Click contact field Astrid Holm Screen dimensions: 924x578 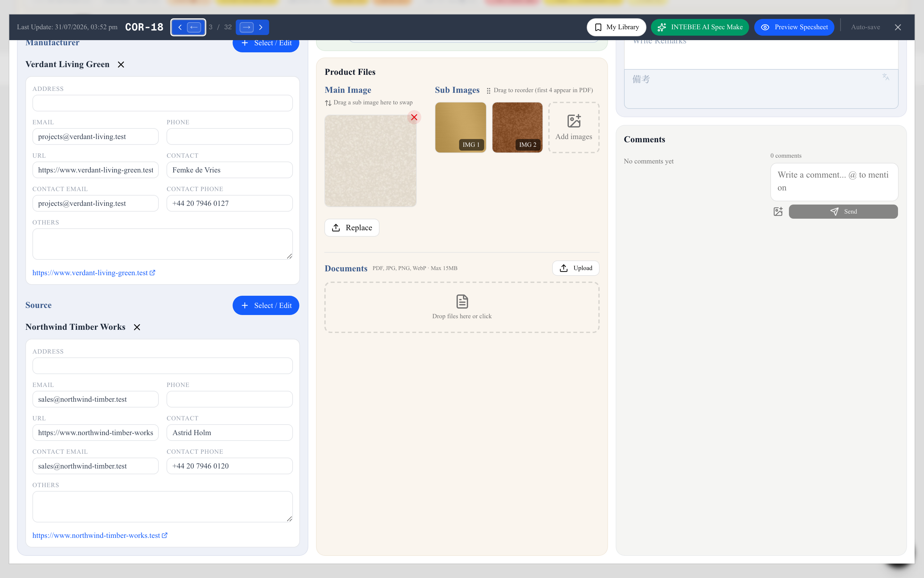(229, 433)
